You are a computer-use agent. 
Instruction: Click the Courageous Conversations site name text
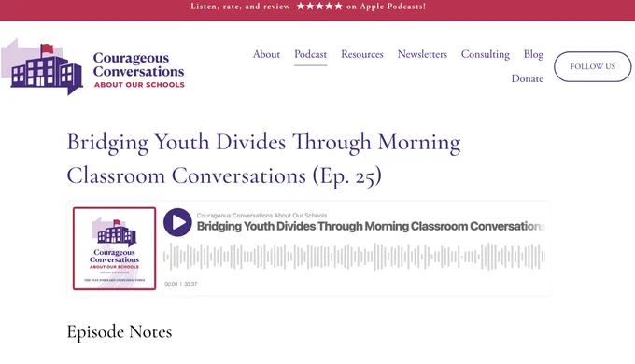click(x=138, y=64)
